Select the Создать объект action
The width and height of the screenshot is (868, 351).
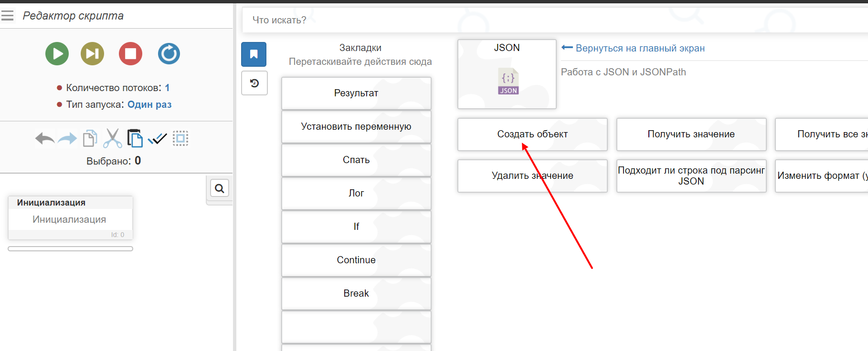click(x=532, y=134)
